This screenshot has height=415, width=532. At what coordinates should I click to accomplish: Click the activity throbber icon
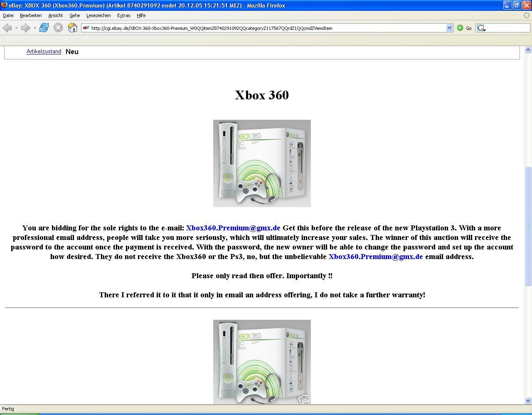tap(527, 15)
